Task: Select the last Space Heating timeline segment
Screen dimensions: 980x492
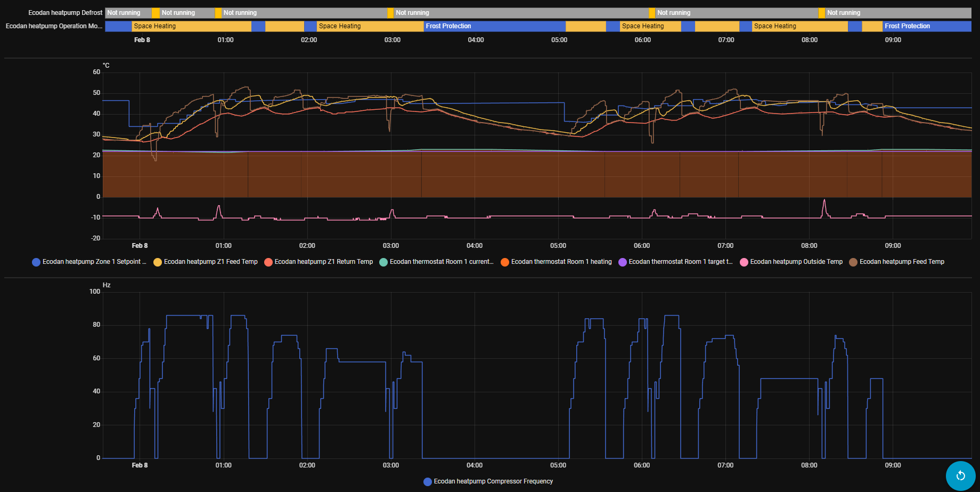Action: [799, 26]
